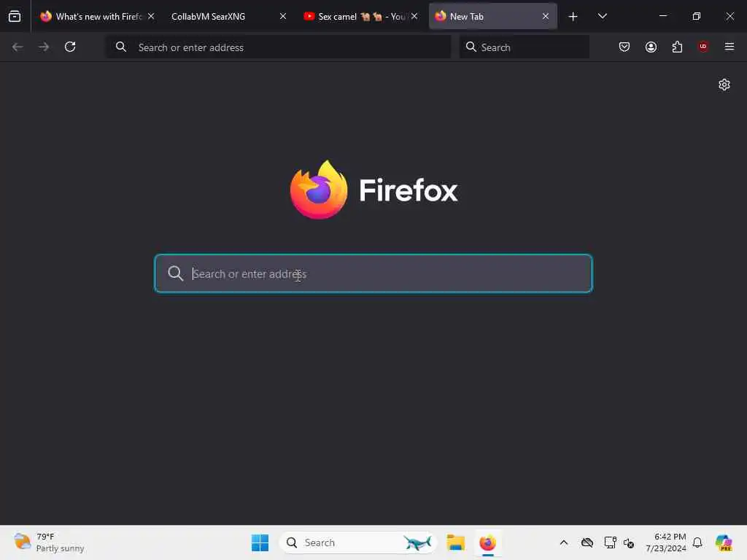Open the Firefox application menu
The image size is (747, 560).
729,47
